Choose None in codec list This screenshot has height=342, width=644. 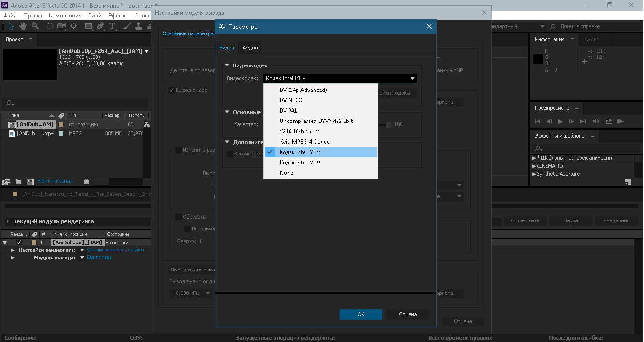(321, 173)
